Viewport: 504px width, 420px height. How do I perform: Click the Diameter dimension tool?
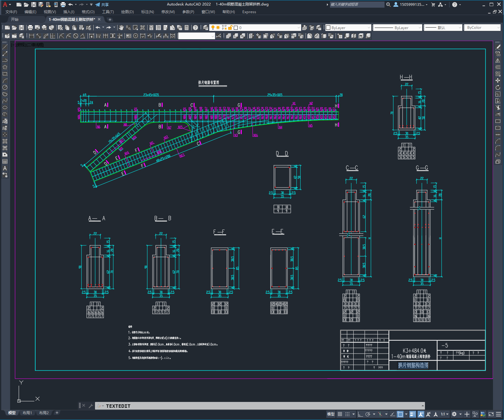point(76,36)
